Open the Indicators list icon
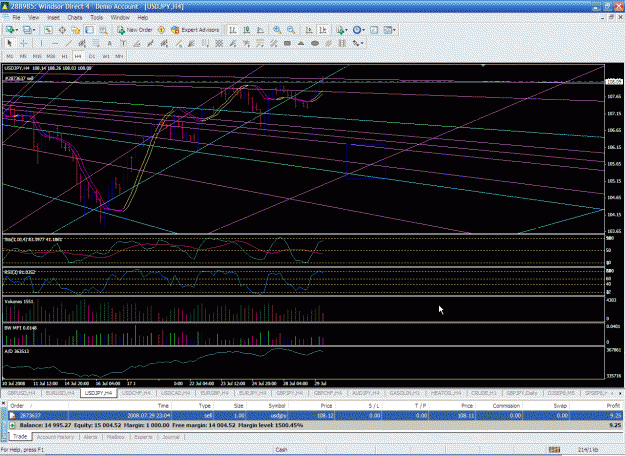 [340, 30]
